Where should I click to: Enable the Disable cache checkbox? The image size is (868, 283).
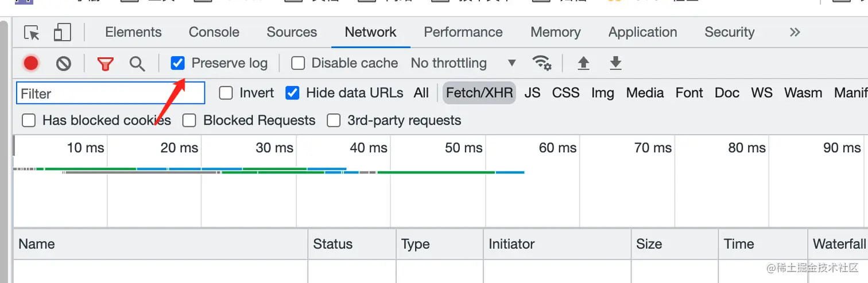point(298,63)
